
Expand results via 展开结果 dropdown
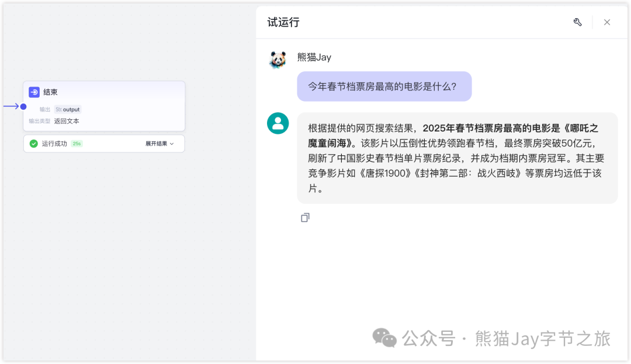160,144
